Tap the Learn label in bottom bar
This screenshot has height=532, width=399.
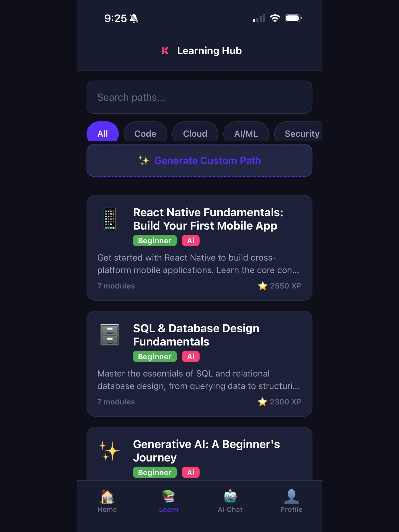(x=169, y=509)
